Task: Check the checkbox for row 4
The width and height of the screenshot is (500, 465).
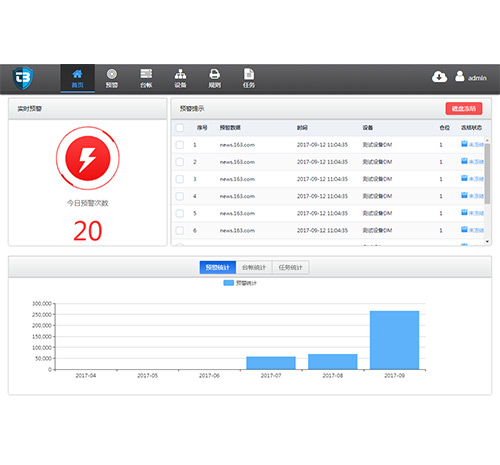Action: (x=180, y=196)
